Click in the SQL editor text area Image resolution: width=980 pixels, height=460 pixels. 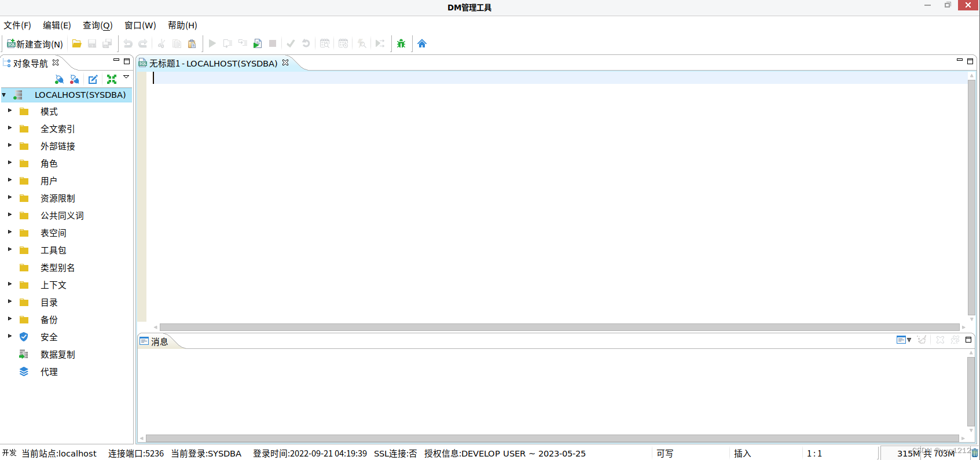pyautogui.click(x=557, y=197)
